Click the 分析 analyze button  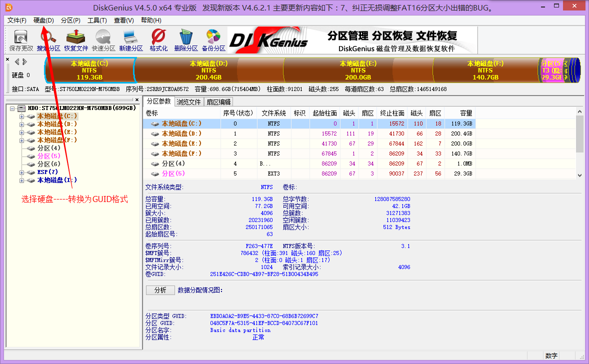pos(160,290)
